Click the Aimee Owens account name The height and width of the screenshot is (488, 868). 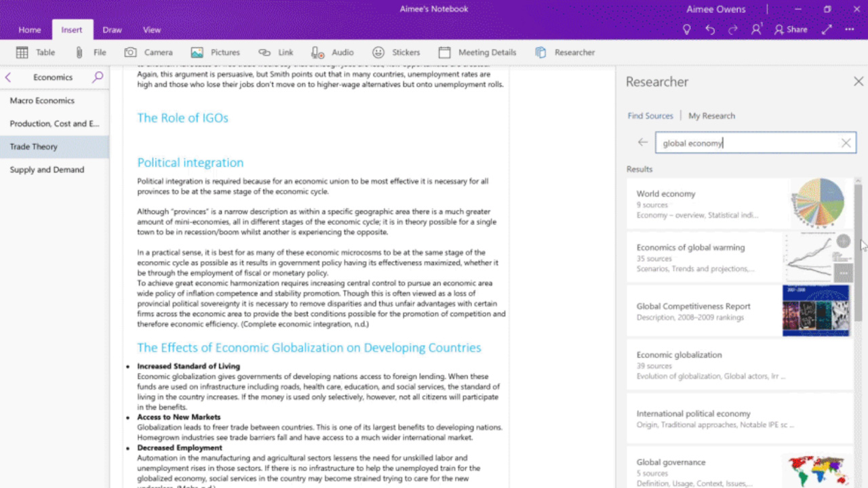(x=715, y=9)
